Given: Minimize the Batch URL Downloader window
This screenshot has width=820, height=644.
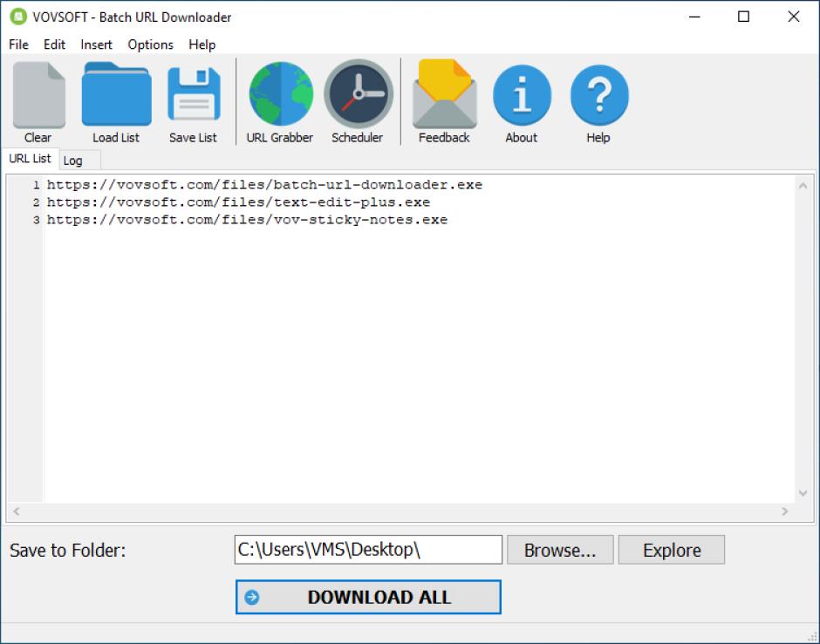Looking at the screenshot, I should [x=694, y=17].
